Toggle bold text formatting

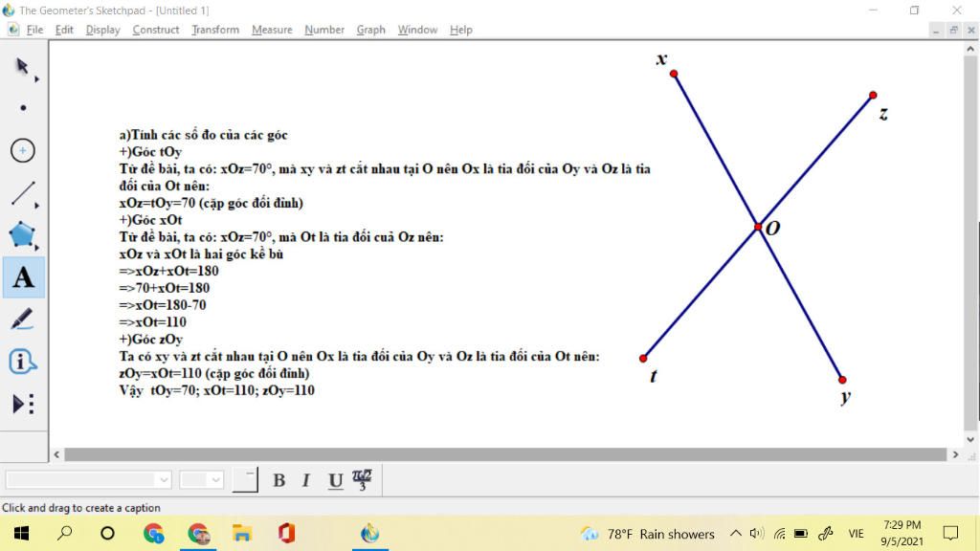tap(279, 480)
